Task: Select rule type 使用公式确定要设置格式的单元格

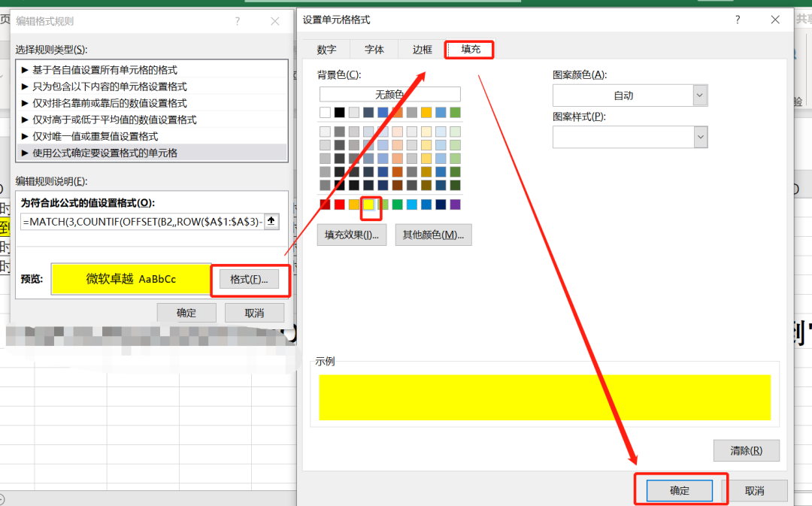Action: pos(152,153)
